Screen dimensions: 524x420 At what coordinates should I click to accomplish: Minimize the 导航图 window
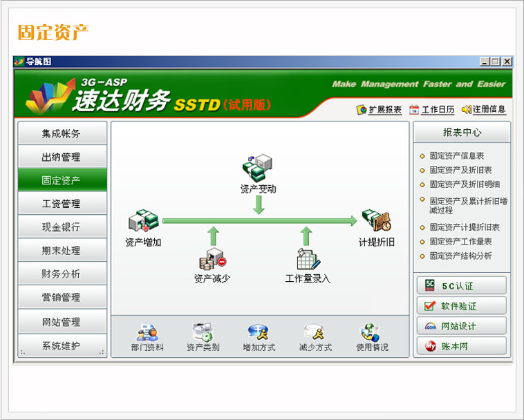(485, 61)
